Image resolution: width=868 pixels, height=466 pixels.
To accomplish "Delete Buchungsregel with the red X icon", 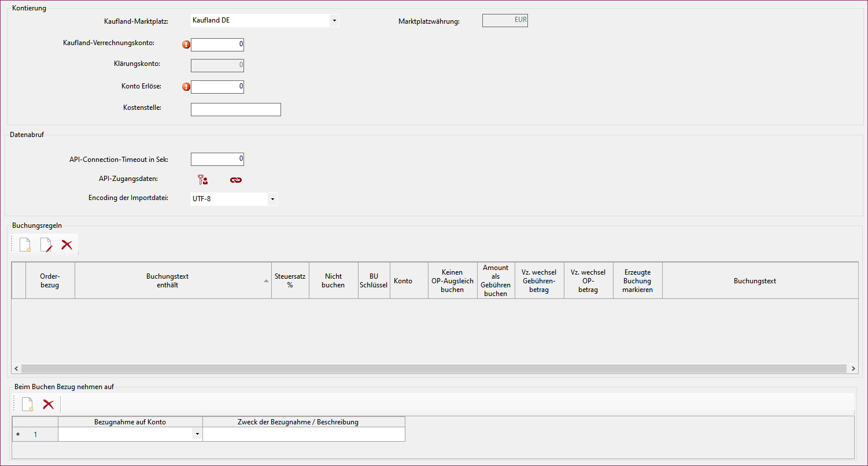I will (x=67, y=245).
